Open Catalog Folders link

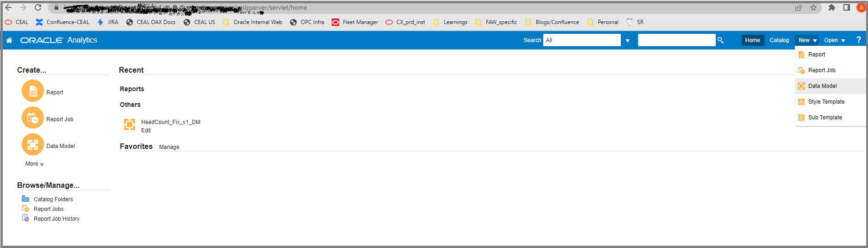click(x=53, y=199)
